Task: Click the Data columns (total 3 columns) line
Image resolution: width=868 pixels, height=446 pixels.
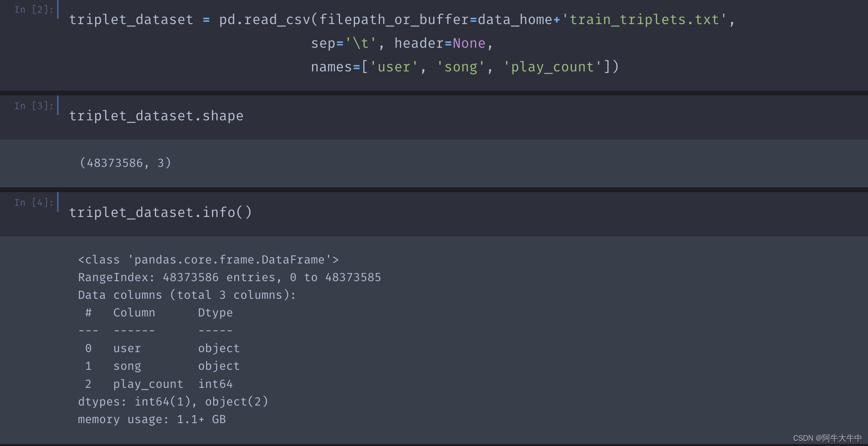Action: click(x=187, y=295)
